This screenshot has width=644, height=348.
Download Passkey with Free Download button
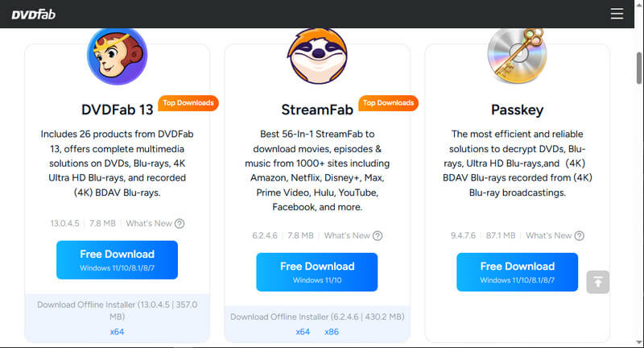[517, 272]
